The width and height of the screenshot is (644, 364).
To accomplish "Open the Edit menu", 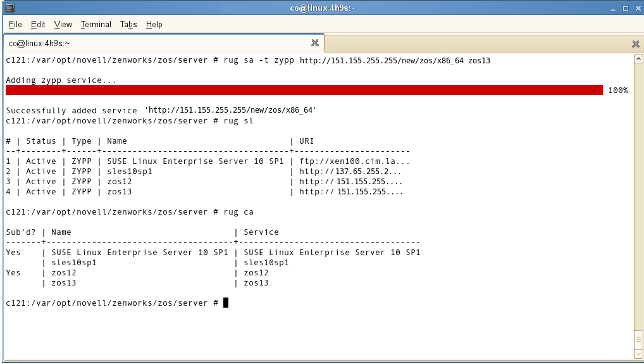I will 38,25.
